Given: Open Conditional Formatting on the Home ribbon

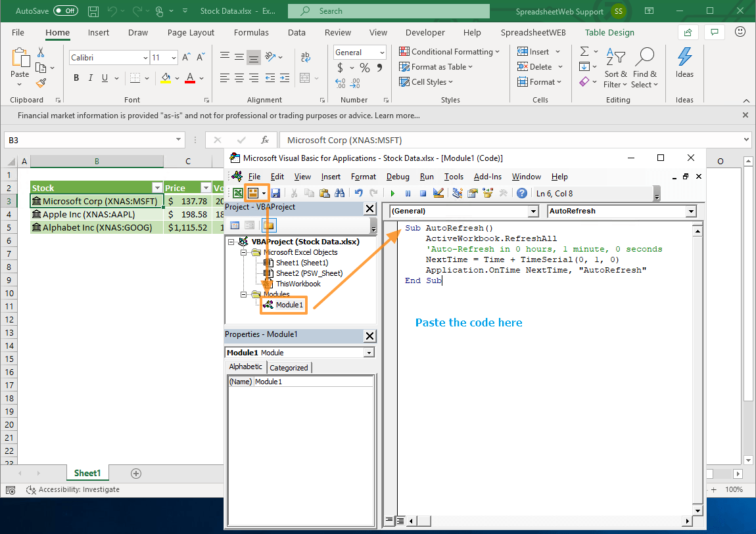Looking at the screenshot, I should point(450,51).
